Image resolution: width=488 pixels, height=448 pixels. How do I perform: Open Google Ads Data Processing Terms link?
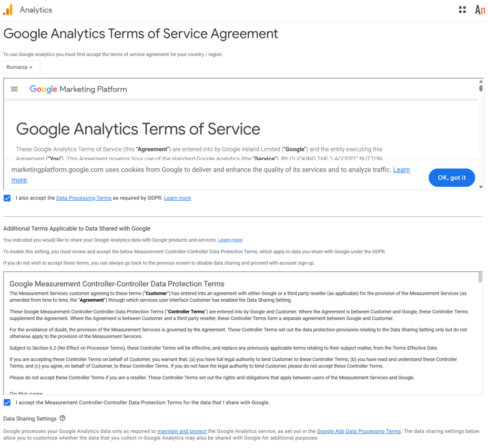(x=358, y=431)
